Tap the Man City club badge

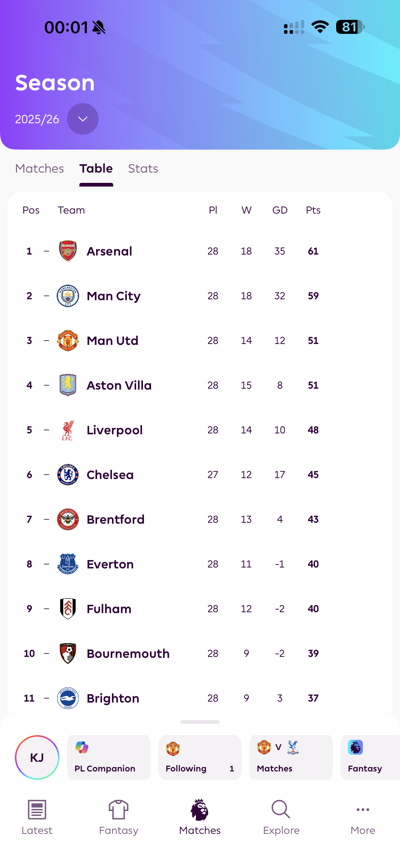68,296
